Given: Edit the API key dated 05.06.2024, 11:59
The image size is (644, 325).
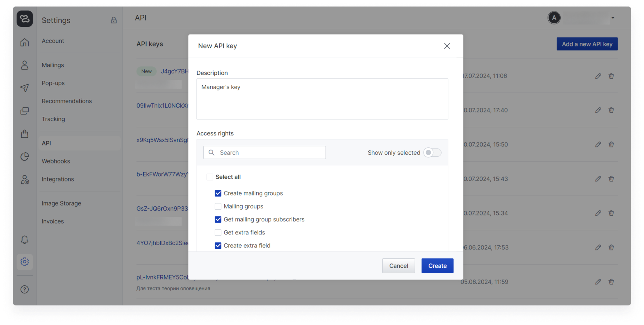Looking at the screenshot, I should pyautogui.click(x=598, y=282).
